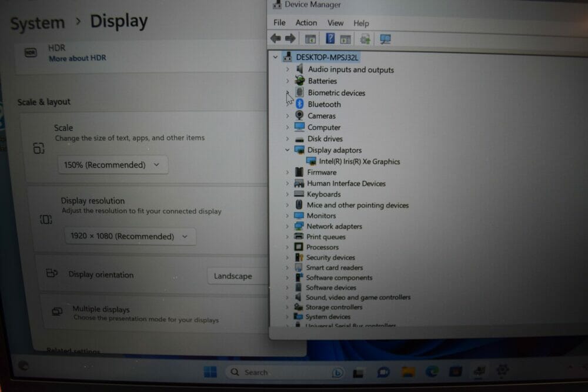The width and height of the screenshot is (588, 392).
Task: Click the Batteries category icon
Action: (x=300, y=81)
